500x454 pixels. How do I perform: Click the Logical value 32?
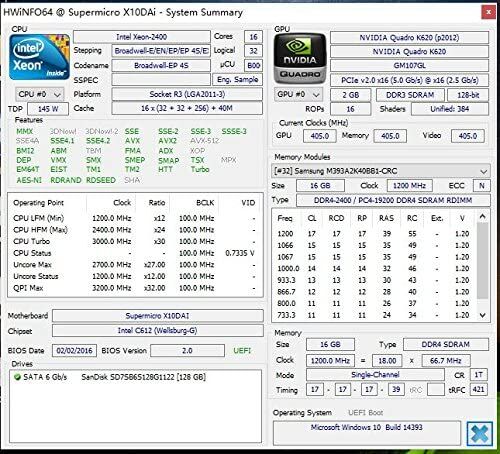coord(253,51)
